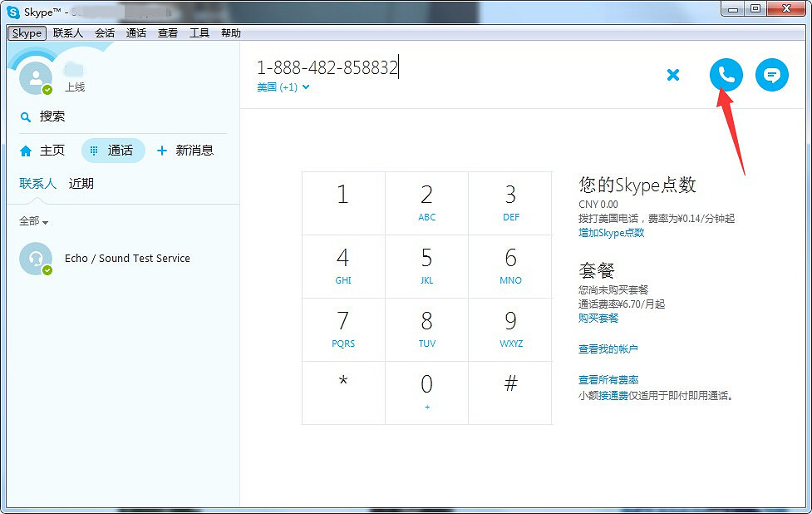Click the Echo / Sound Test Service avatar

pos(35,258)
